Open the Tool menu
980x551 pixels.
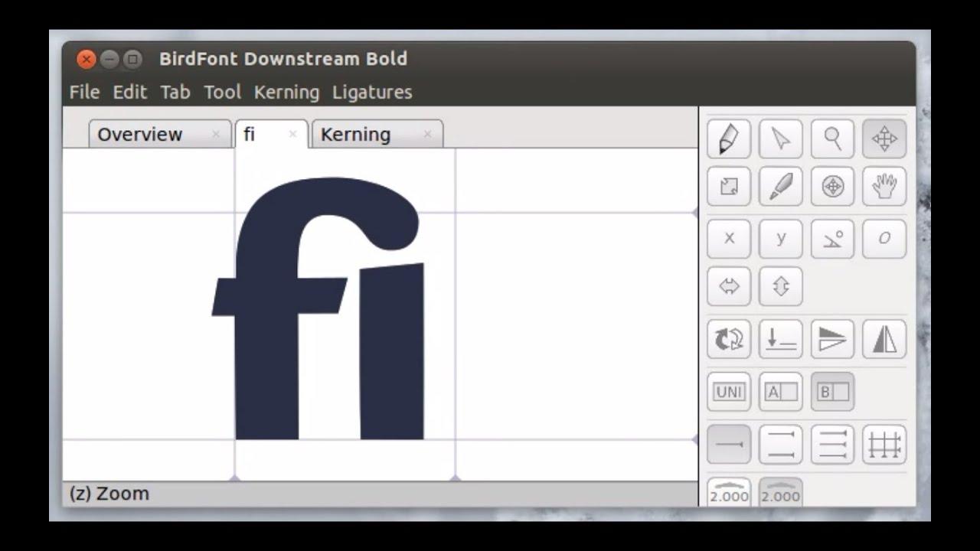[x=222, y=92]
